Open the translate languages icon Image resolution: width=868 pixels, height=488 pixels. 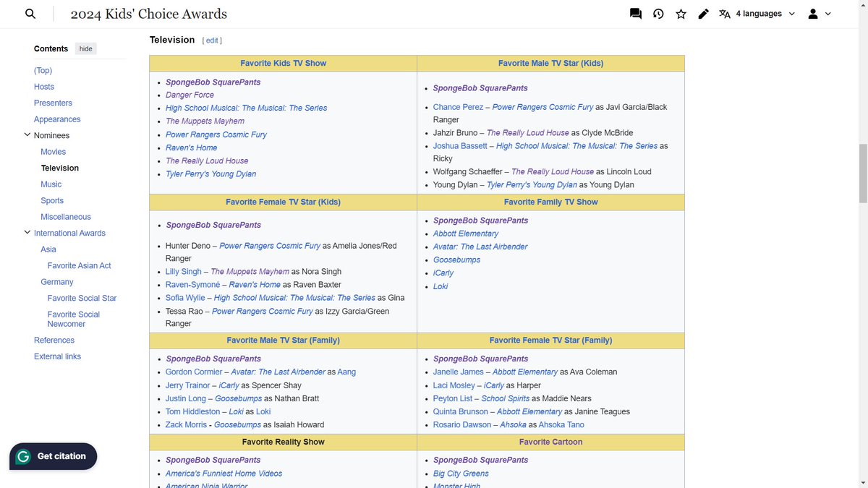pyautogui.click(x=725, y=14)
